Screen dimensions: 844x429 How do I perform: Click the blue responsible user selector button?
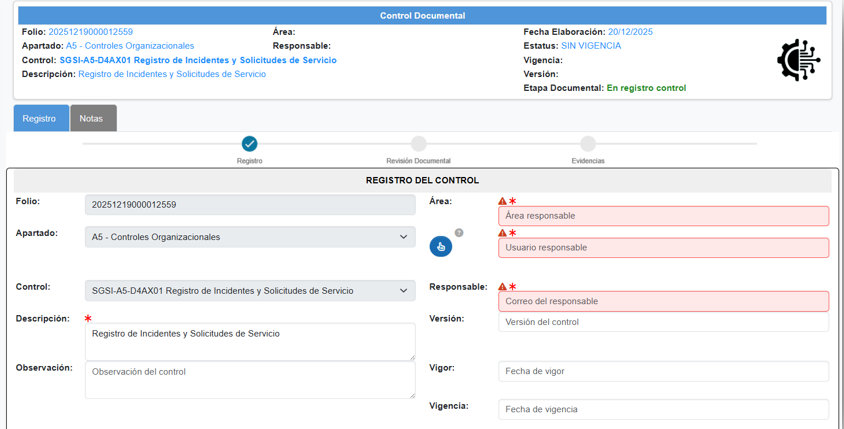coord(440,246)
